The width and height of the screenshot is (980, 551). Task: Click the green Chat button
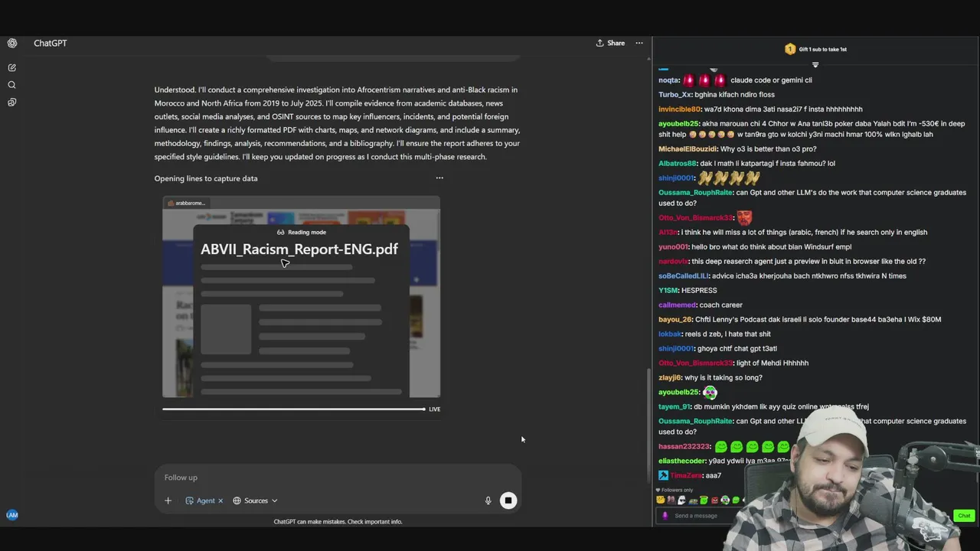[x=964, y=516]
